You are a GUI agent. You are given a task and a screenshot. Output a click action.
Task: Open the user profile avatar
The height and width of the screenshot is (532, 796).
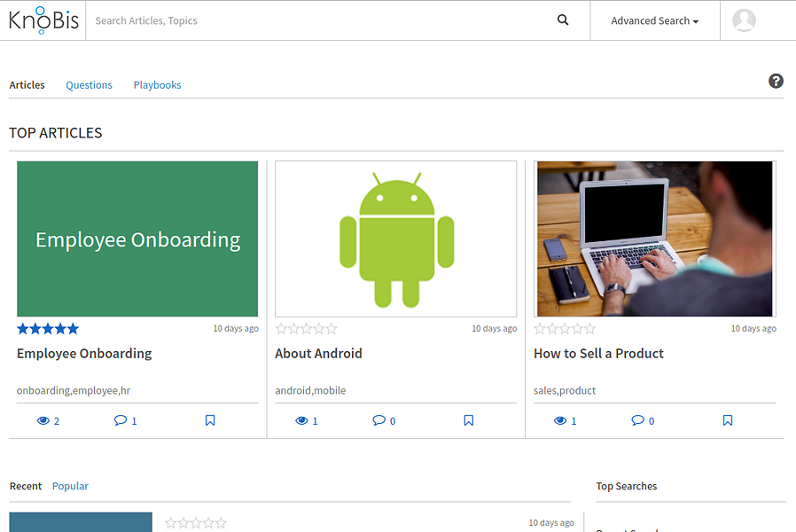(744, 20)
